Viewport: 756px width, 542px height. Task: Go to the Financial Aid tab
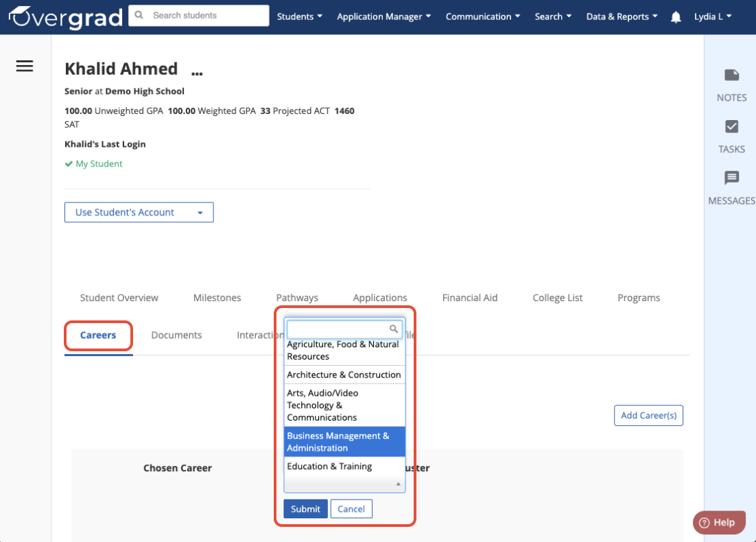click(470, 298)
